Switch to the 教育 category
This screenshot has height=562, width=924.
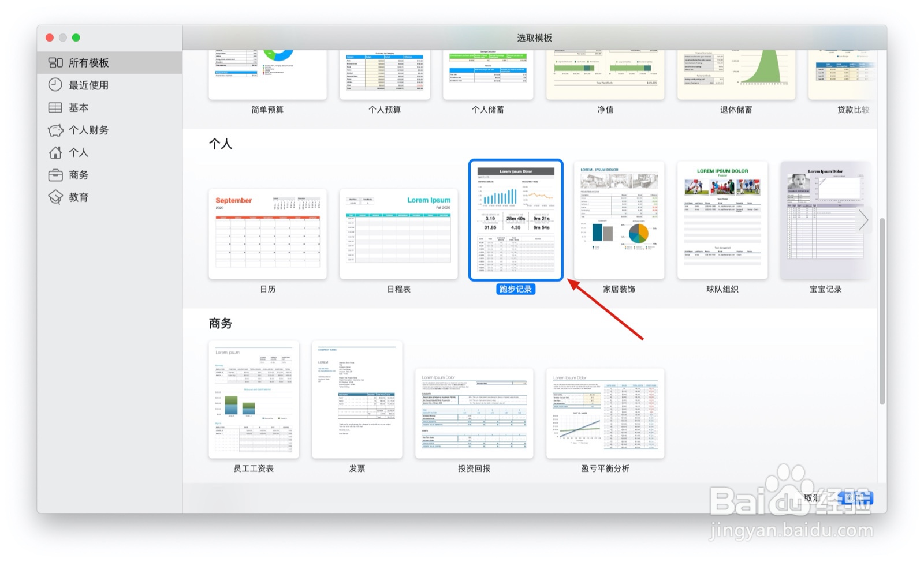110,197
